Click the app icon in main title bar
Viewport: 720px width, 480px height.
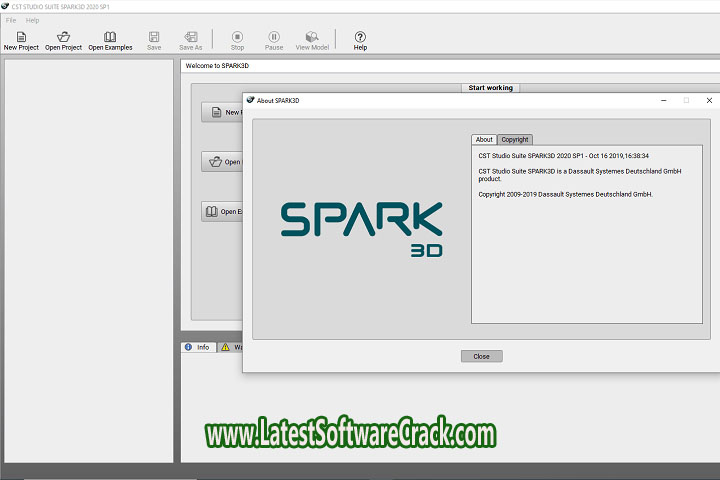5,6
